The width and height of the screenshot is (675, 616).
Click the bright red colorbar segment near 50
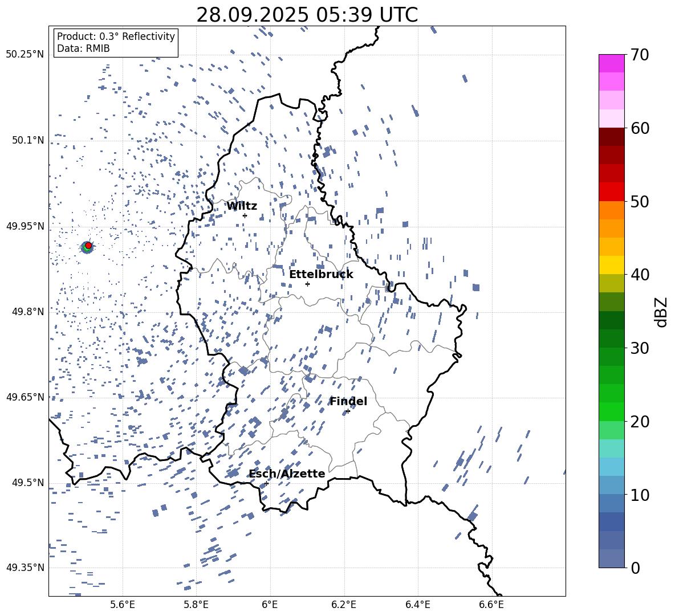(x=612, y=192)
